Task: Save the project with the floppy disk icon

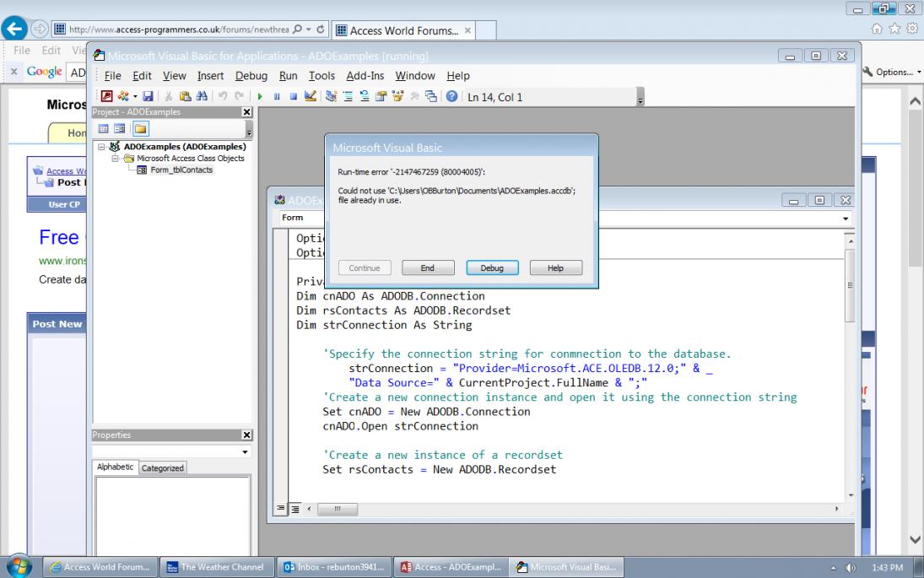Action: [x=148, y=96]
